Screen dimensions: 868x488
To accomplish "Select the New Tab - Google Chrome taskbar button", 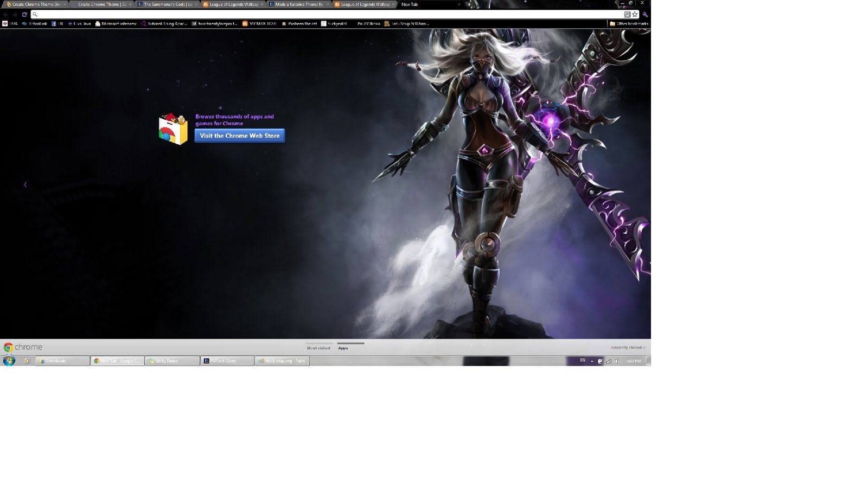I will 118,361.
